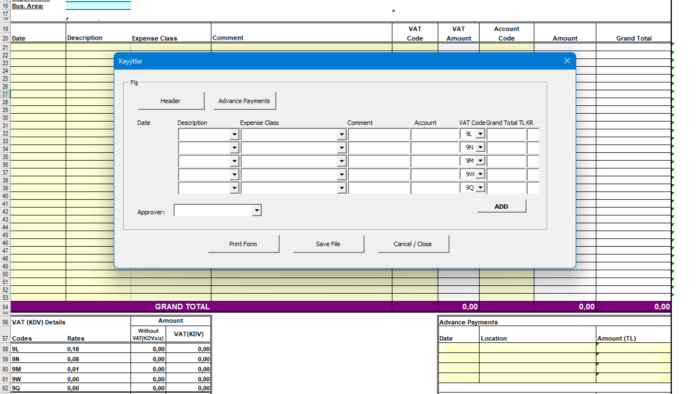This screenshot has height=394, width=700.
Task: Click the Grand Total TL field in the 9L row
Action: [506, 134]
